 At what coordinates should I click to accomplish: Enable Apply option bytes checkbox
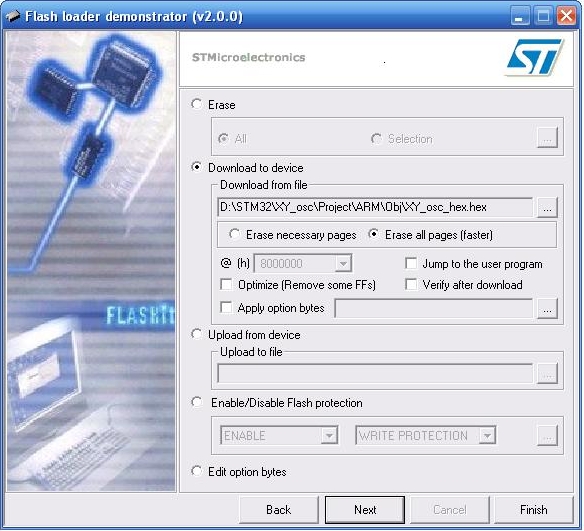tap(226, 308)
